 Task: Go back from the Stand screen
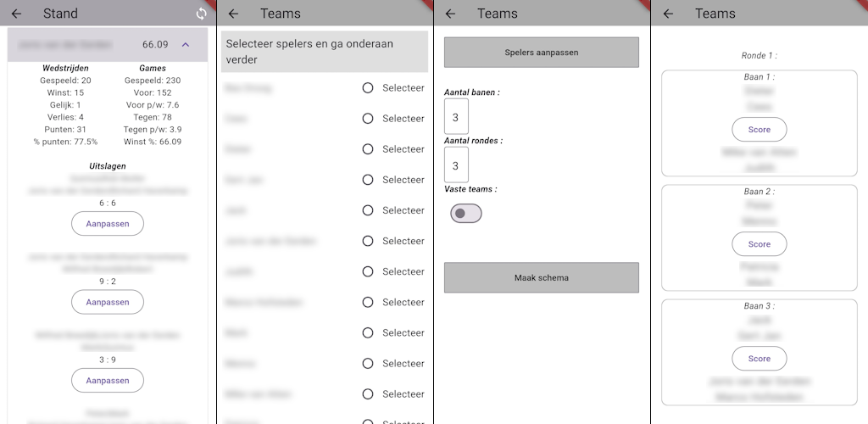[17, 14]
